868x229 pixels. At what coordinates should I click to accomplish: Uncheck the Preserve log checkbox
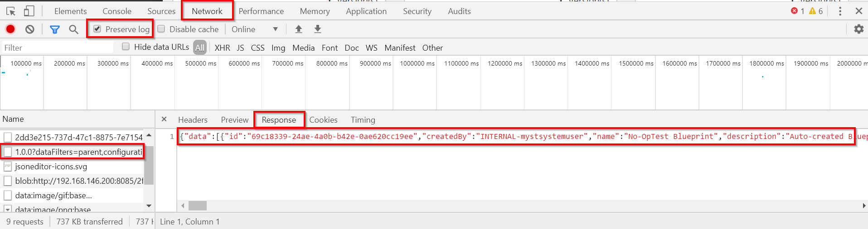[x=97, y=29]
